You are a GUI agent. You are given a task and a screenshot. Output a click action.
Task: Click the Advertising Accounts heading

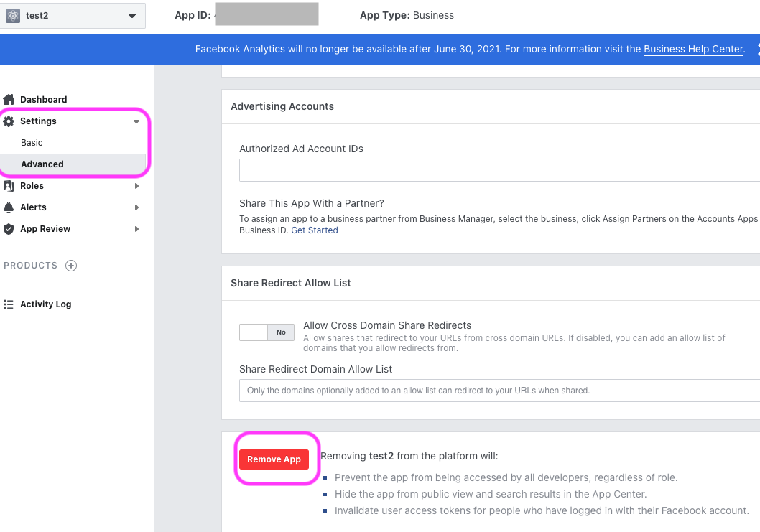[x=282, y=106]
